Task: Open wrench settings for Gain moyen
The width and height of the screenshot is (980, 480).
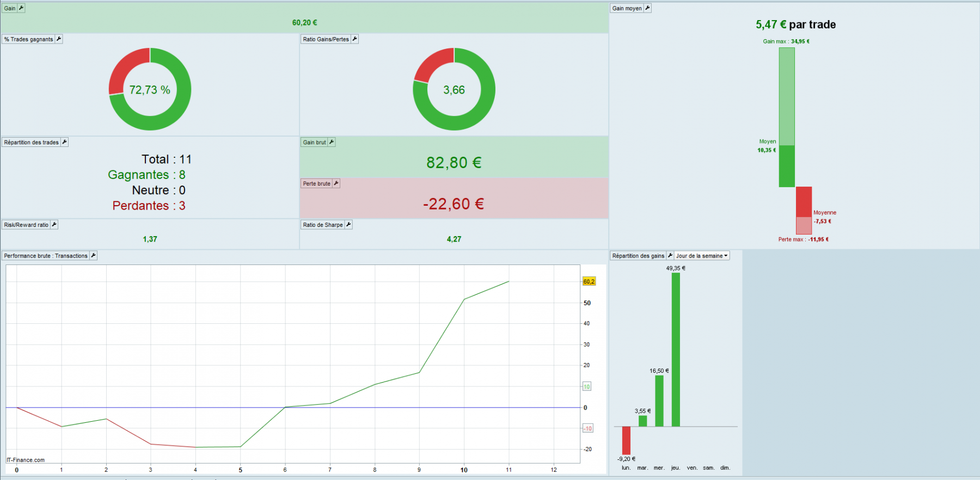Action: [x=647, y=8]
